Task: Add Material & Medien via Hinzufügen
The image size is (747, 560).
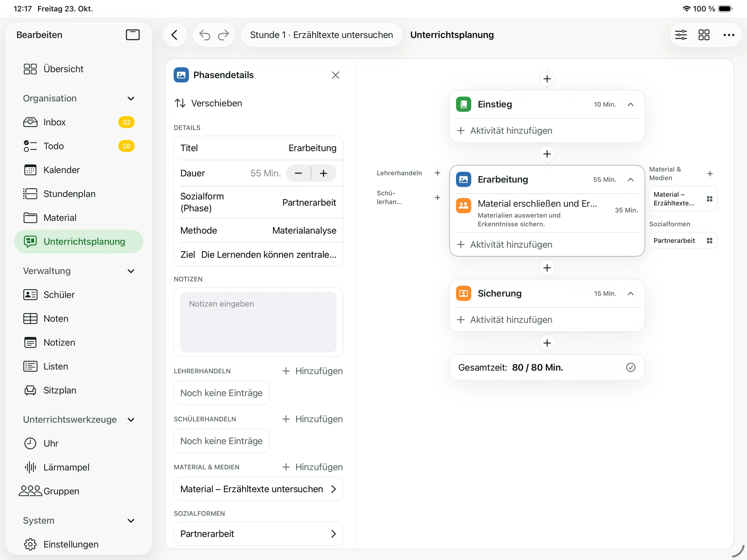Action: tap(312, 467)
